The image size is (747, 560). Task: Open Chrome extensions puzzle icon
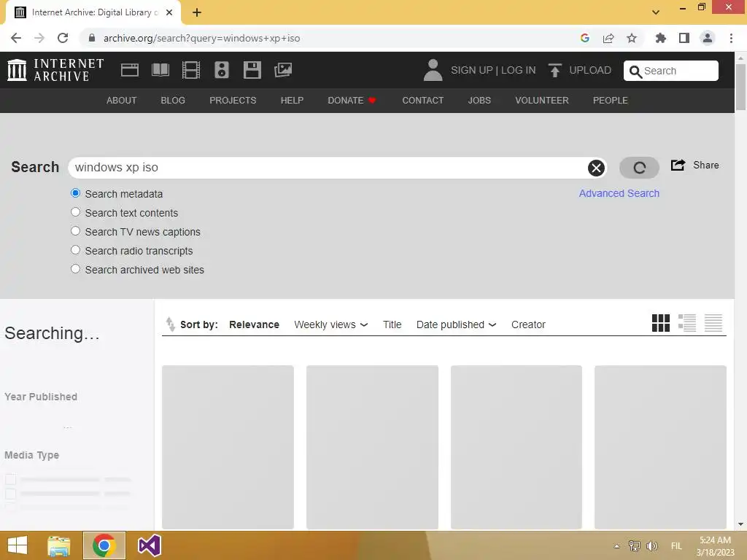(x=660, y=38)
